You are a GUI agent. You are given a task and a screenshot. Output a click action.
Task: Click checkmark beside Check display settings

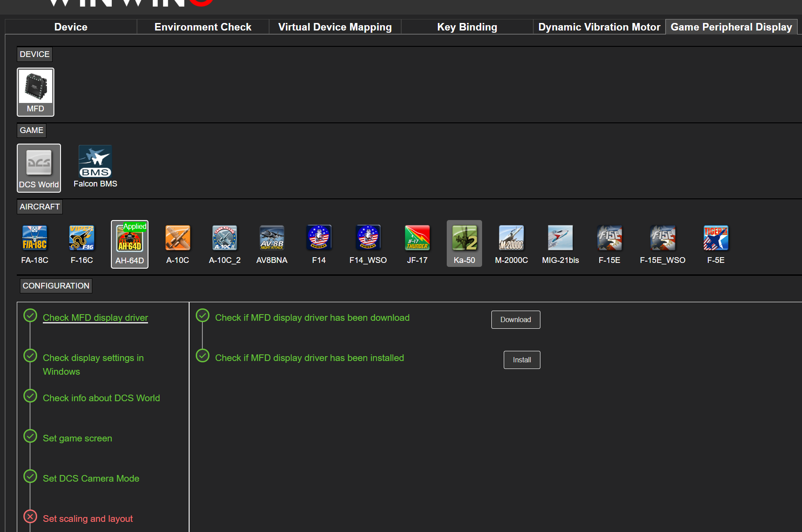point(30,356)
